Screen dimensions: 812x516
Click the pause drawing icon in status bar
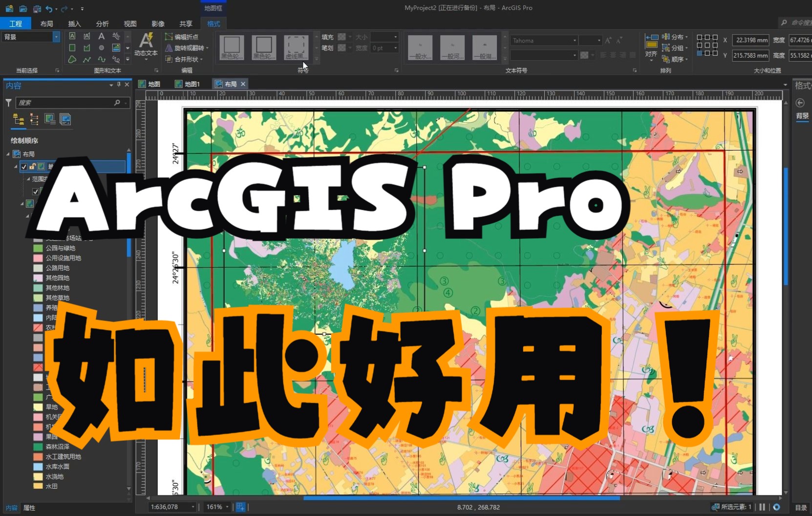pos(762,507)
